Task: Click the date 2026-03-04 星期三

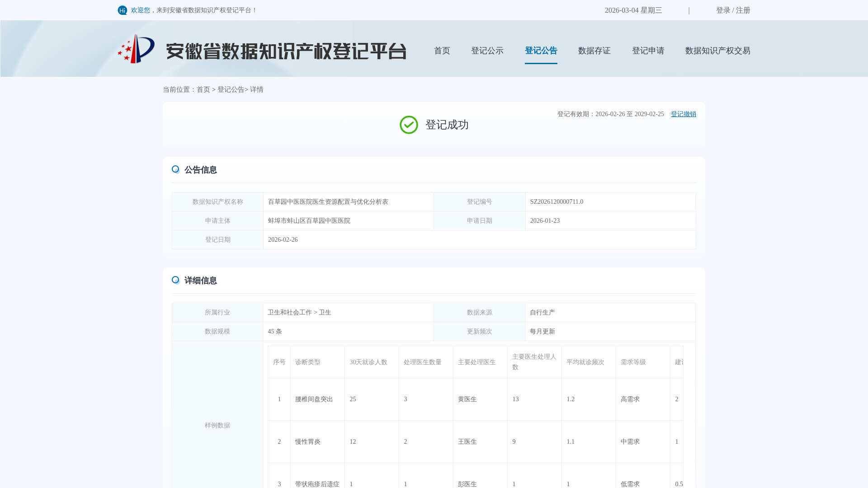Action: [x=633, y=10]
